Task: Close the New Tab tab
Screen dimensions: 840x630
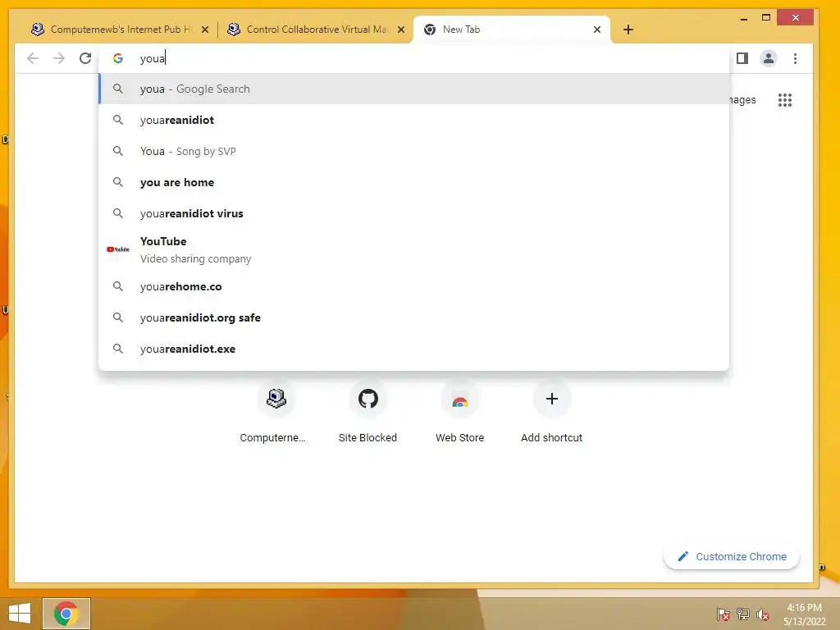Action: click(x=597, y=30)
